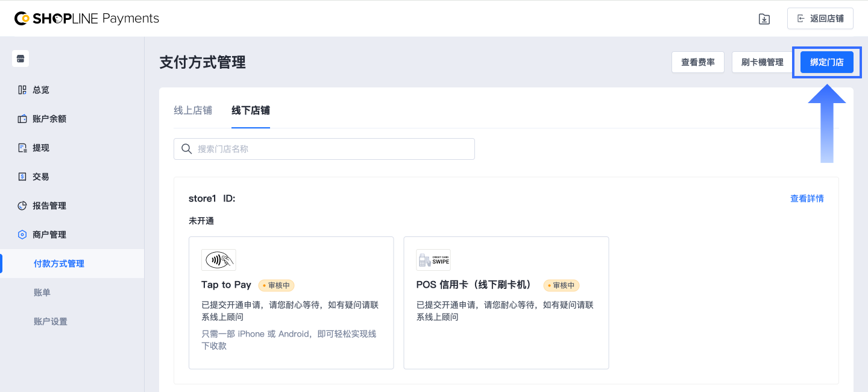Click the 搜索门店名称 search field
Viewport: 868px width, 392px height.
coord(332,149)
